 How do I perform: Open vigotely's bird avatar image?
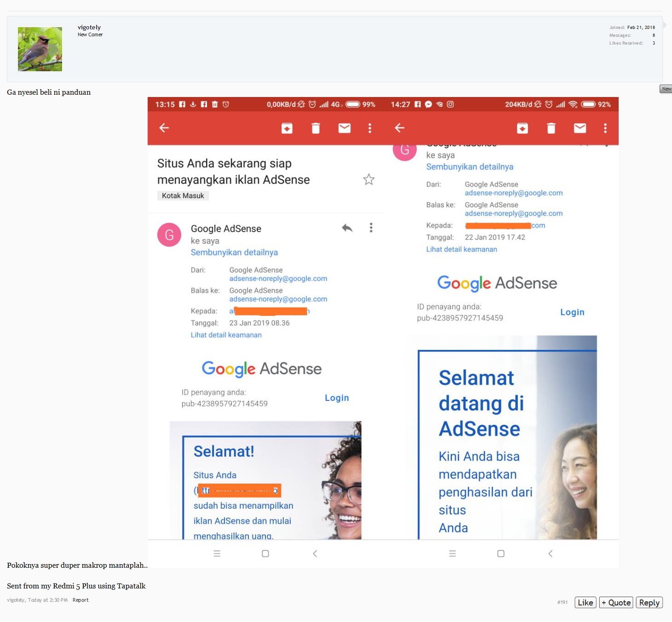pyautogui.click(x=40, y=49)
